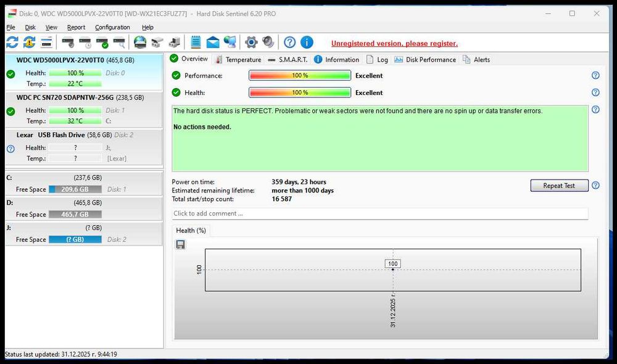617x364 pixels.
Task: Open the Disk menu
Action: pyautogui.click(x=30, y=27)
